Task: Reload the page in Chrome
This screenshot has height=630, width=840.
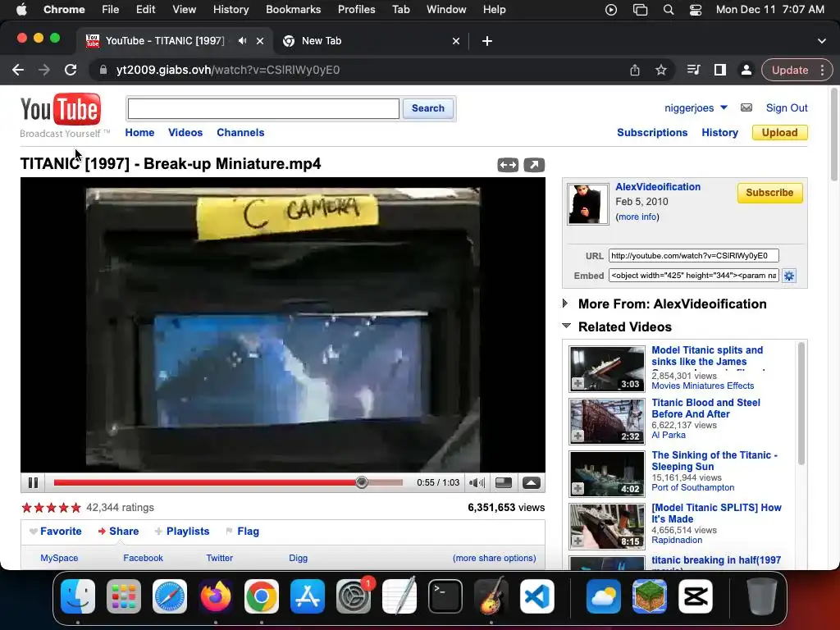Action: (71, 70)
